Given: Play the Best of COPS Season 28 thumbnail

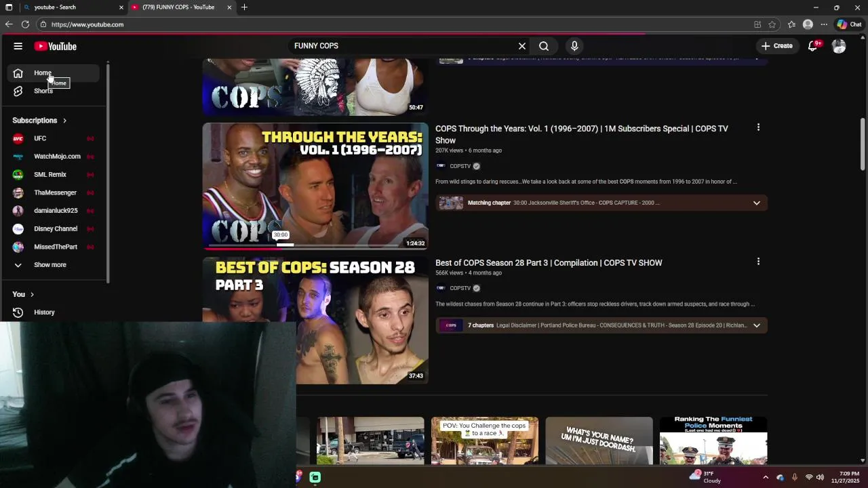Looking at the screenshot, I should click(315, 321).
